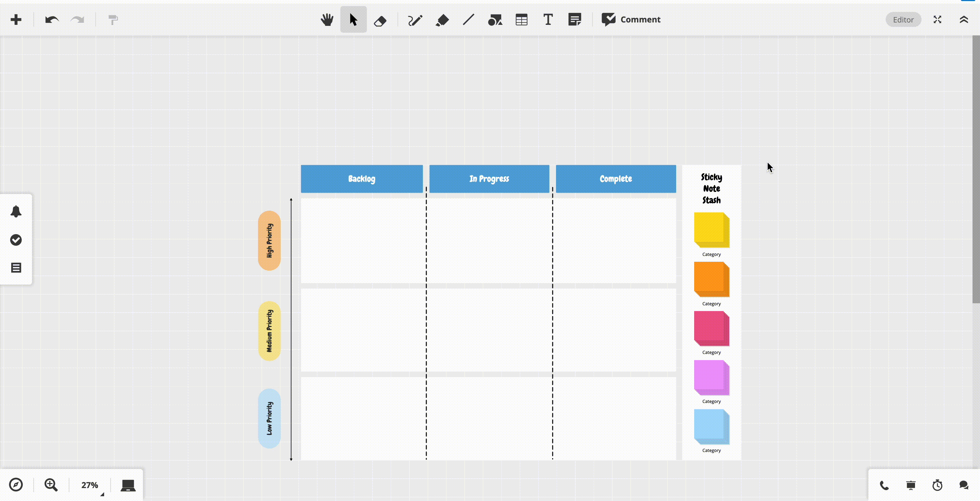Click the zoom in magnifier
Viewport: 980px width, 501px height.
tap(51, 485)
